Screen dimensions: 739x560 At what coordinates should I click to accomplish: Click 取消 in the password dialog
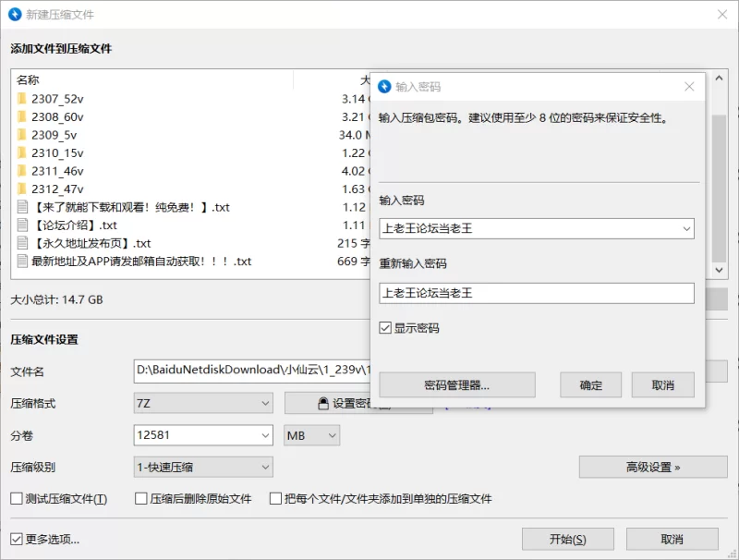[x=662, y=385]
